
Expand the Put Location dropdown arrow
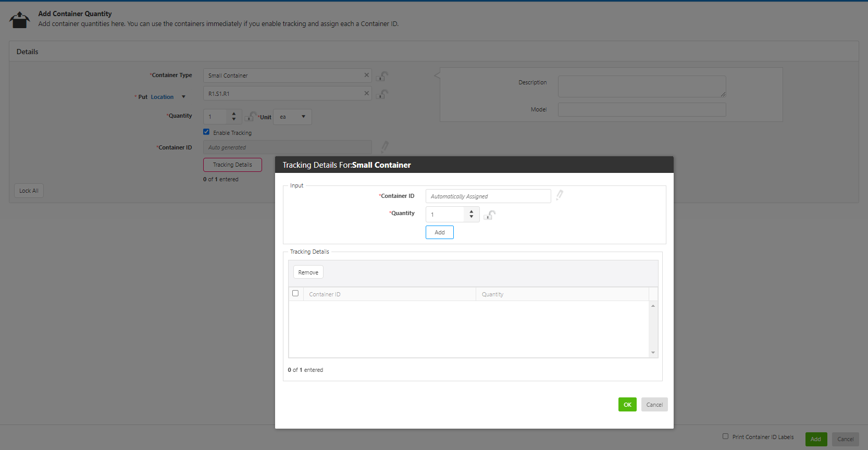coord(183,97)
